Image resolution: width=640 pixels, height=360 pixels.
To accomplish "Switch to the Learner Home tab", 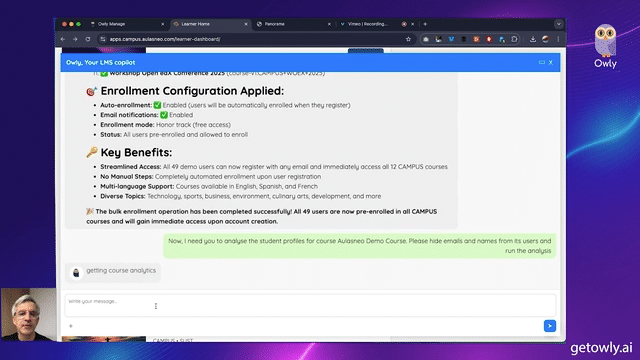I will point(210,24).
